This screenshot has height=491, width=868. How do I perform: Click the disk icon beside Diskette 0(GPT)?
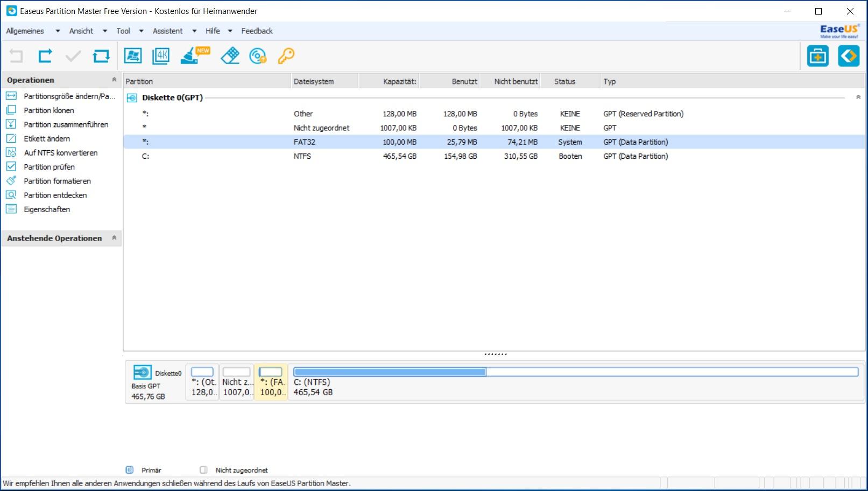click(132, 98)
